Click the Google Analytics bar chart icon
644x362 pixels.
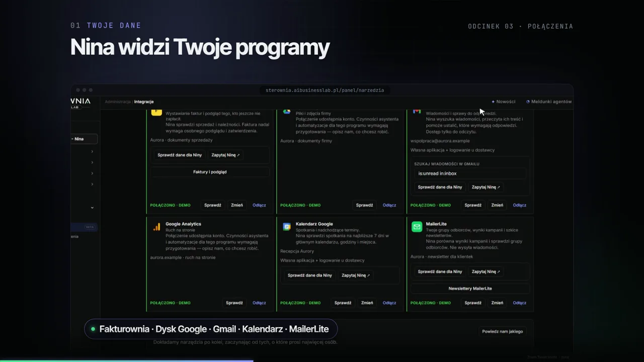point(156,227)
